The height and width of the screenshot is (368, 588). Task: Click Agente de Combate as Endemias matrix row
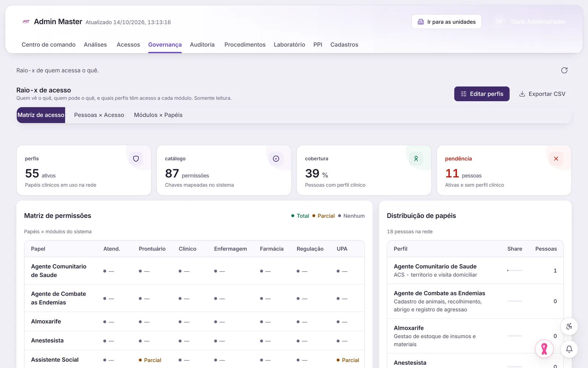194,298
